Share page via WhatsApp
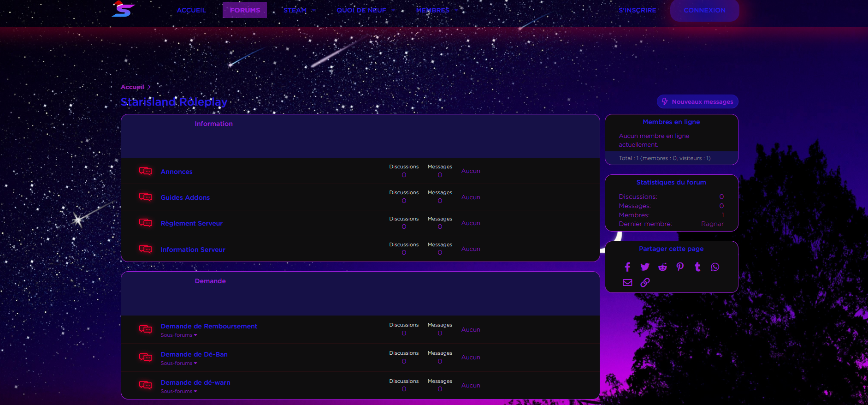 (715, 267)
